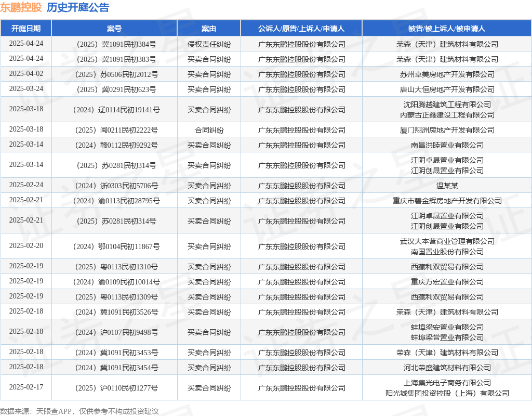Image resolution: width=532 pixels, height=416 pixels.
Task: Click defendant 唐山大恒房地产开发有限公司
Action: coord(447,89)
